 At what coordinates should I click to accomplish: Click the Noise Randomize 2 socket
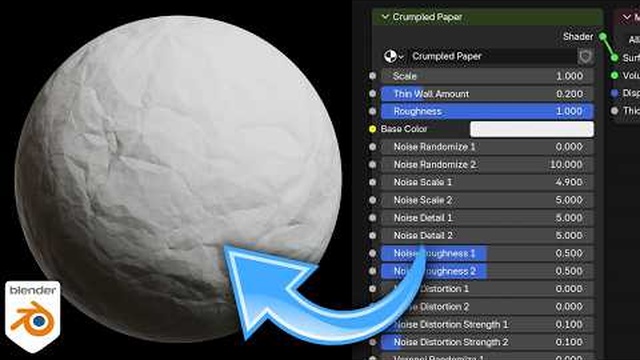[x=372, y=164]
